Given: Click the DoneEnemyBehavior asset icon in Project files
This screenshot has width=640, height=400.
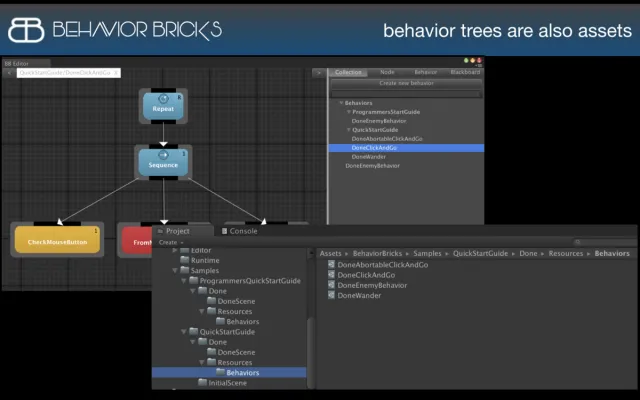Looking at the screenshot, I should point(331,285).
